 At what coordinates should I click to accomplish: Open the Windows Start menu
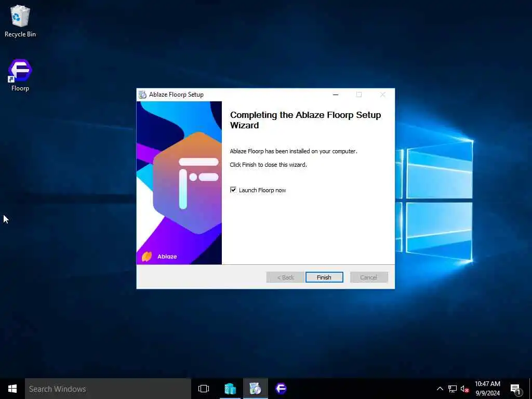click(x=12, y=389)
